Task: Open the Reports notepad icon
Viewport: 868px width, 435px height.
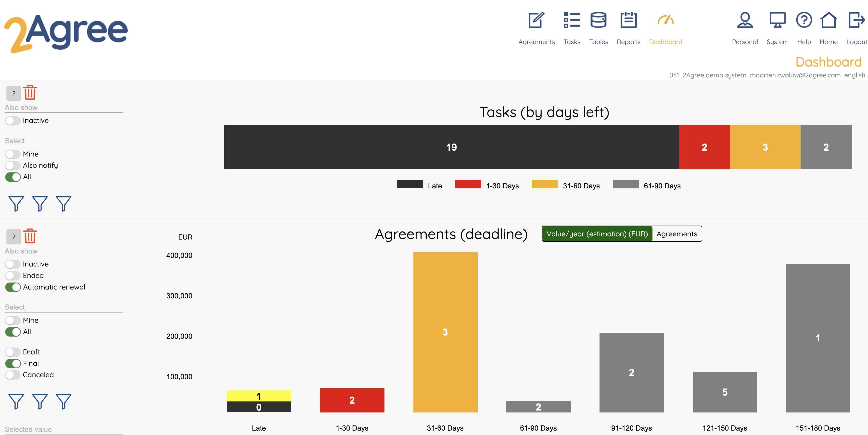Action: 628,21
